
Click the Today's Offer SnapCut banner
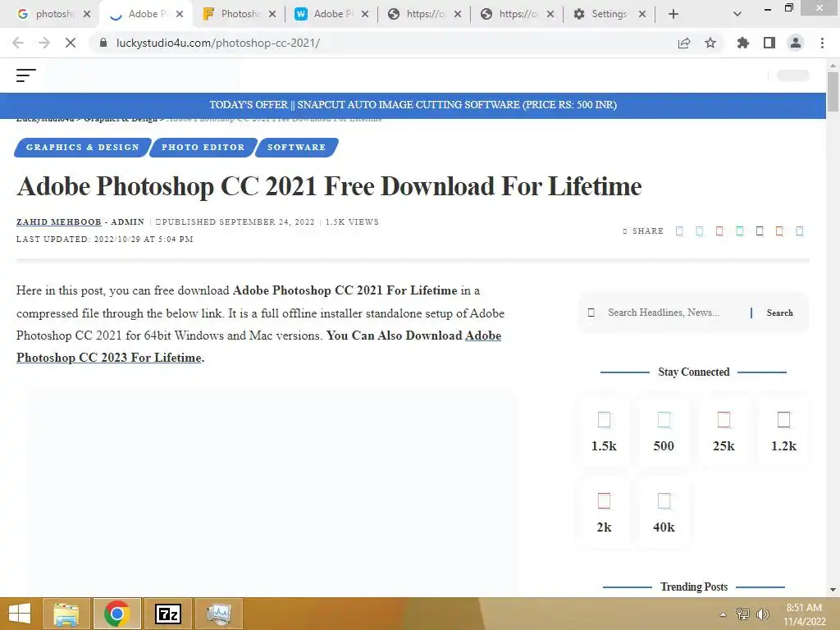coord(413,105)
